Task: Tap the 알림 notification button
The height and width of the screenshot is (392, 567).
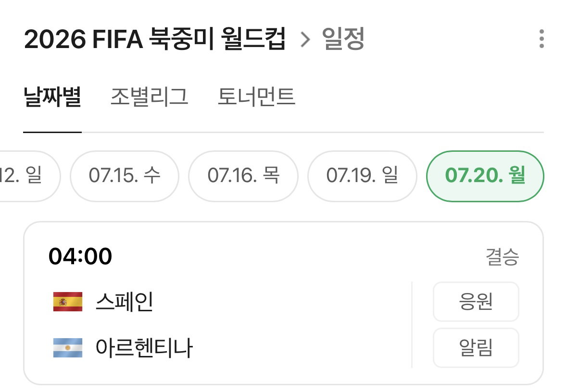Action: point(476,347)
